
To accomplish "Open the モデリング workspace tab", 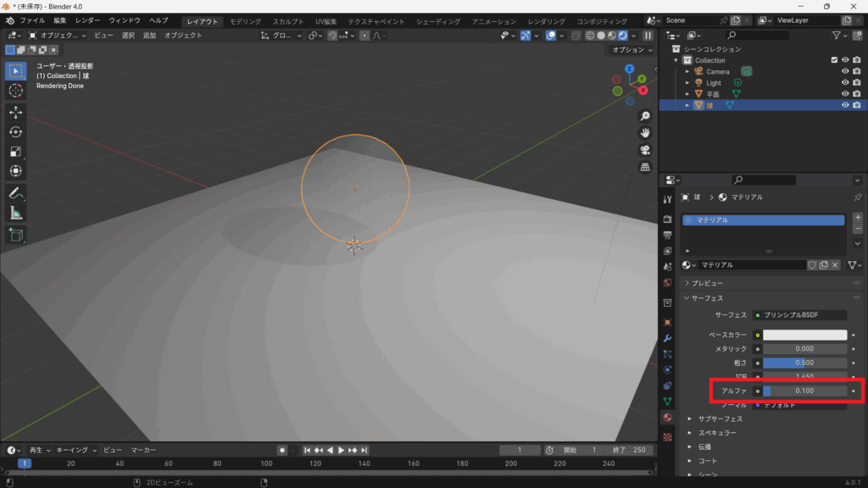I will (x=245, y=21).
